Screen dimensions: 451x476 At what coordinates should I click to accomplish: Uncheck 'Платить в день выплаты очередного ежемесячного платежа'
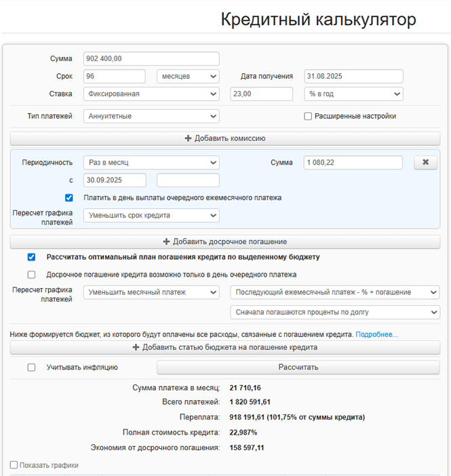pyautogui.click(x=69, y=198)
